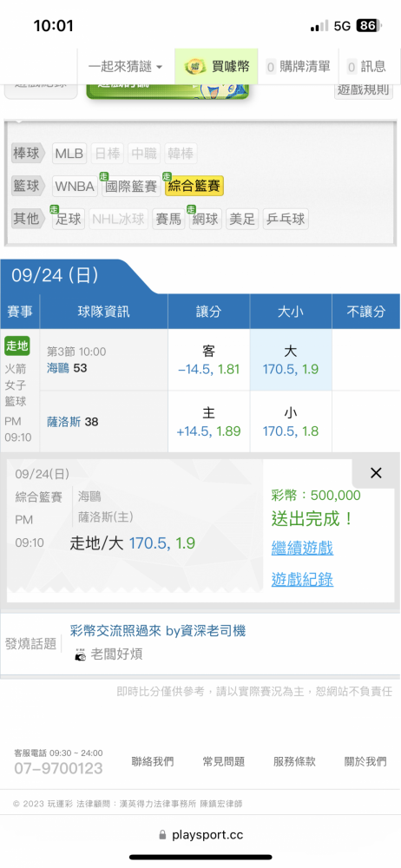Click 遊戲紀錄 game record link
The image size is (401, 868).
coord(302,580)
